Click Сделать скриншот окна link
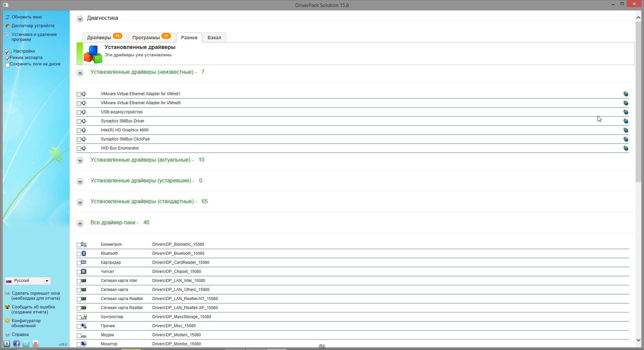Viewport: 644px width, 350px height. [36, 296]
